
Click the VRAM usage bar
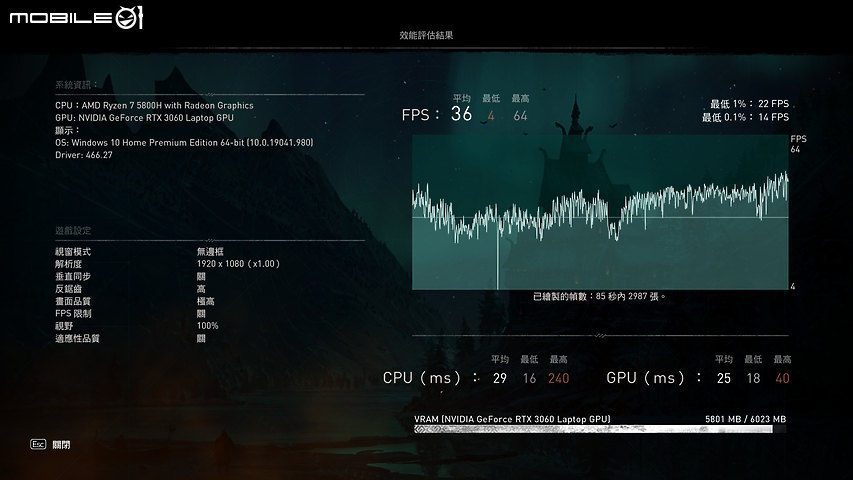point(600,429)
